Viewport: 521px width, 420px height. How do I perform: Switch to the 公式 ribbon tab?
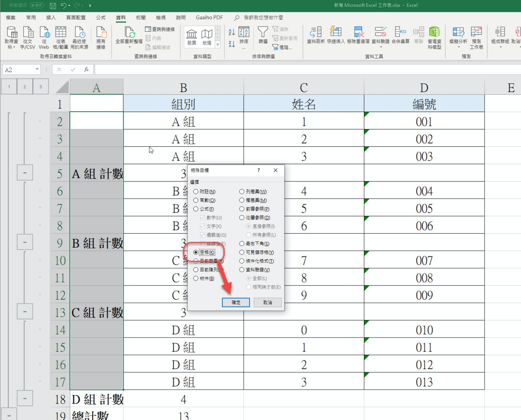tap(101, 18)
